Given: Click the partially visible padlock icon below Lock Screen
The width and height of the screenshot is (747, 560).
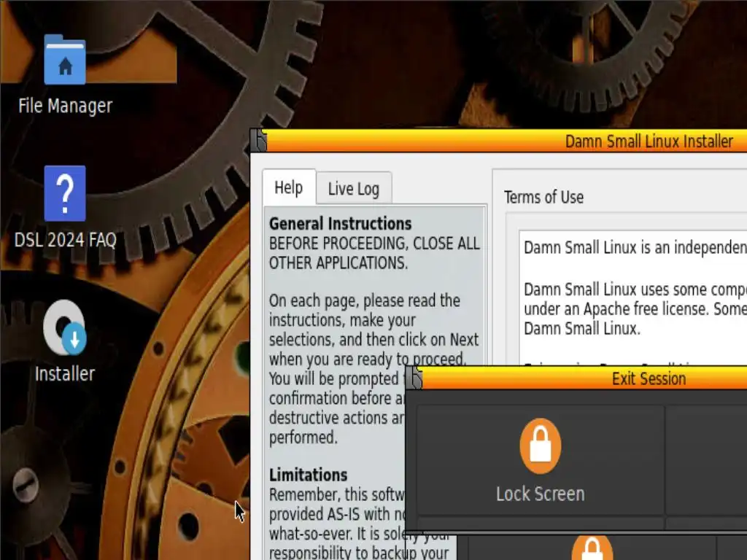Looking at the screenshot, I should coord(592,548).
